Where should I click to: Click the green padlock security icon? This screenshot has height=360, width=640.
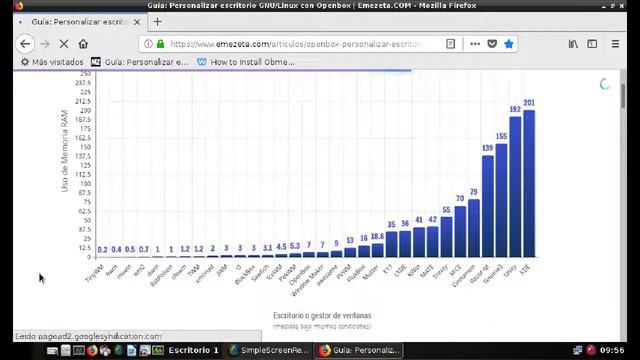(160, 44)
